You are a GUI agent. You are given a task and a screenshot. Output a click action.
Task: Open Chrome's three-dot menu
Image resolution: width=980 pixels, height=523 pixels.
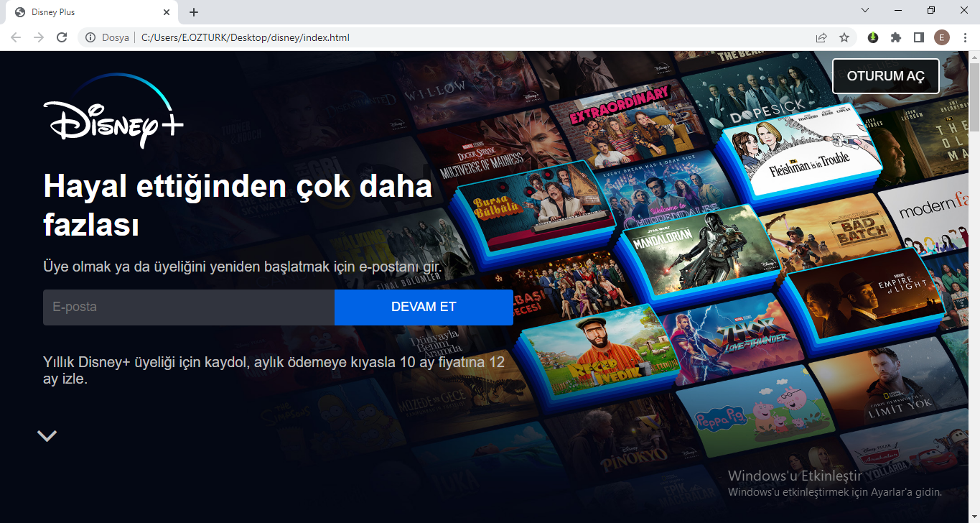965,37
